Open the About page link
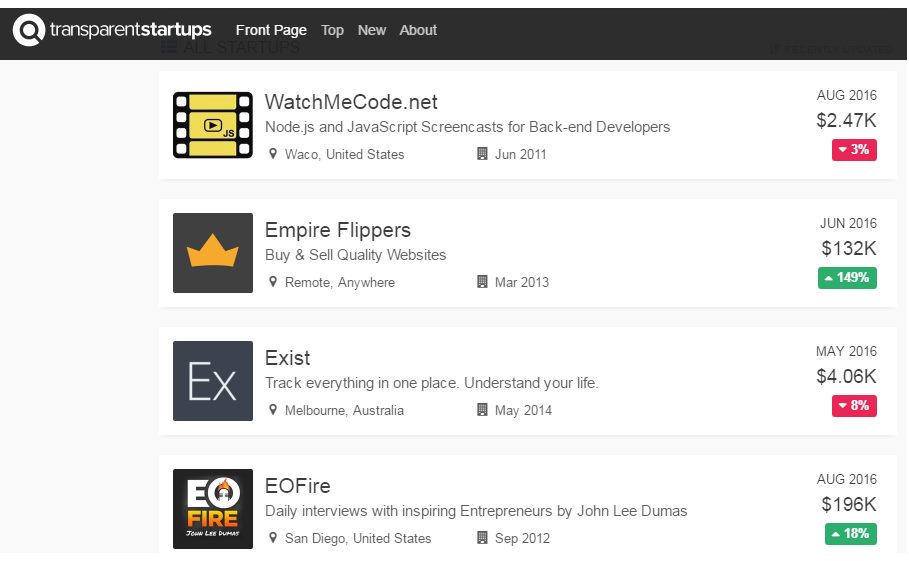Viewport: 909px width, 561px height. click(x=418, y=30)
